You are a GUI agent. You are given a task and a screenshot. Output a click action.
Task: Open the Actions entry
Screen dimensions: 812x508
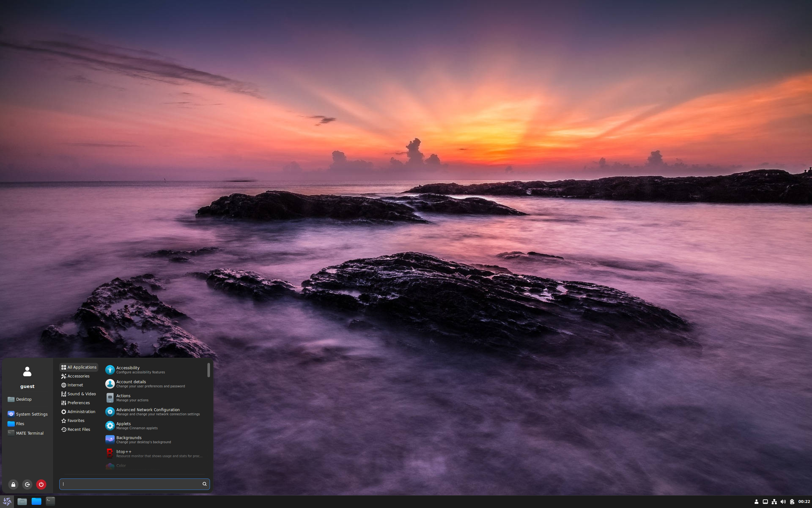(x=155, y=398)
